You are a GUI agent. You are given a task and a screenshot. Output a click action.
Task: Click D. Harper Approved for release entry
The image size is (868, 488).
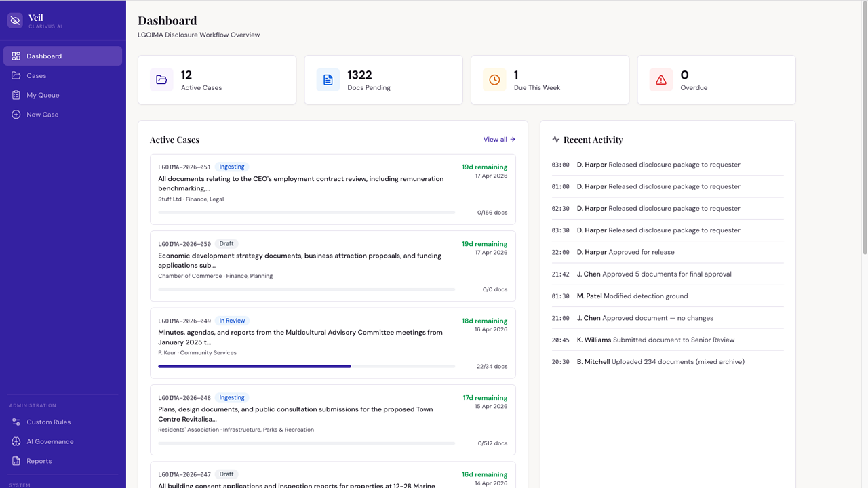[x=667, y=252]
